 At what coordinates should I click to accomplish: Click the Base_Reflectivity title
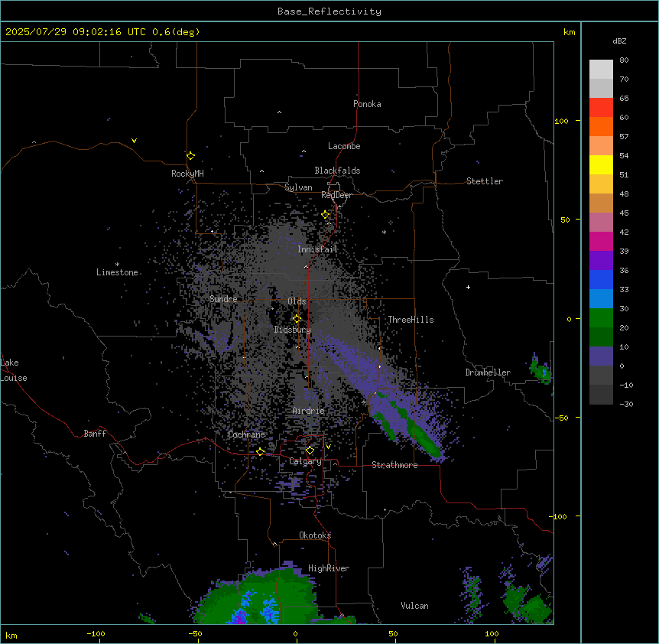click(x=329, y=11)
